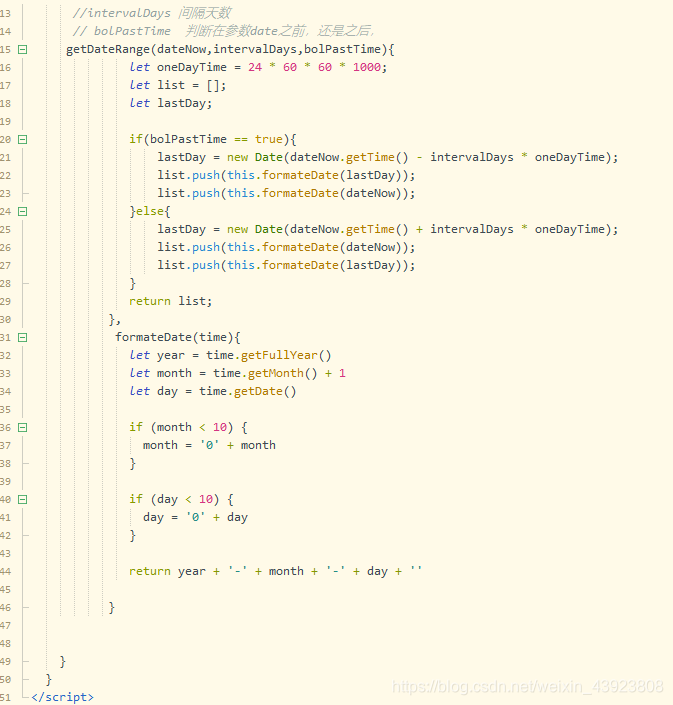Click the getDateRange function name
673x705 pixels.
pyautogui.click(x=108, y=49)
